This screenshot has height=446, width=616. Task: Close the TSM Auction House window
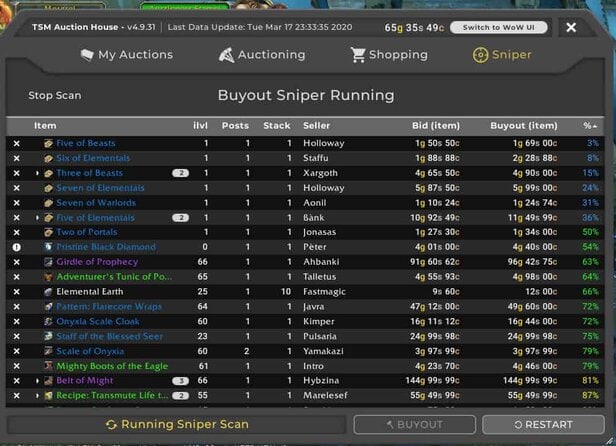click(x=571, y=27)
